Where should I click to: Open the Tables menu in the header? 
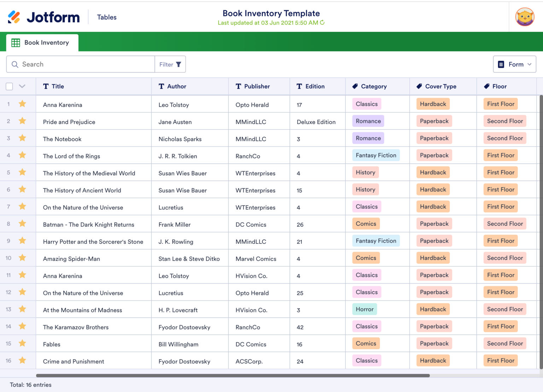[x=107, y=17]
